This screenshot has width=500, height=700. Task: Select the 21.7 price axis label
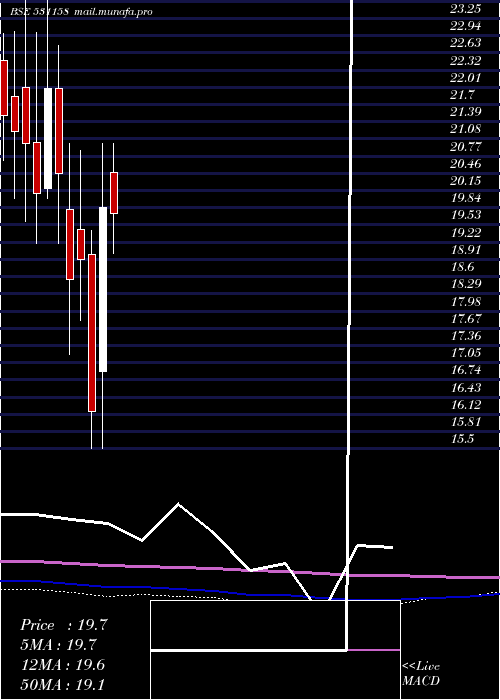tap(462, 95)
